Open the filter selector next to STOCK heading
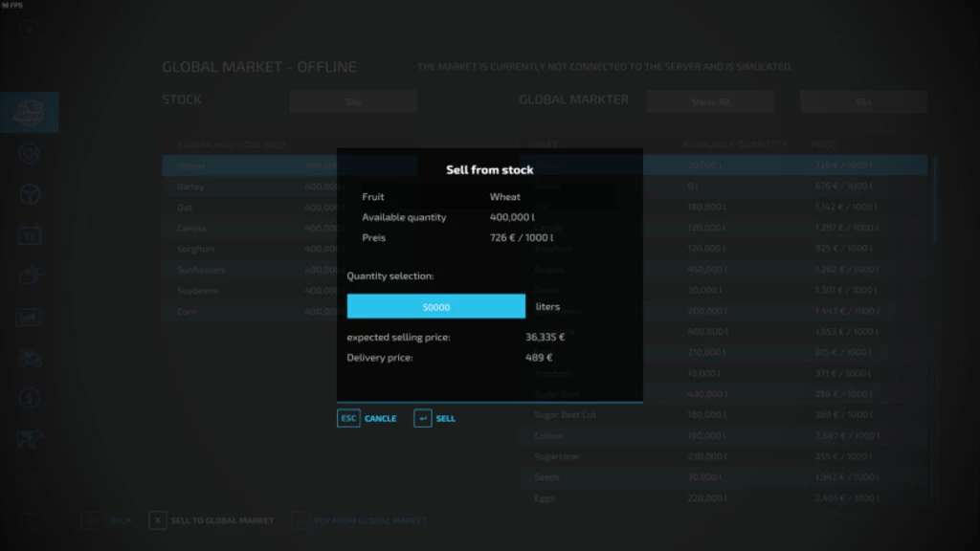980x551 pixels. pyautogui.click(x=353, y=101)
